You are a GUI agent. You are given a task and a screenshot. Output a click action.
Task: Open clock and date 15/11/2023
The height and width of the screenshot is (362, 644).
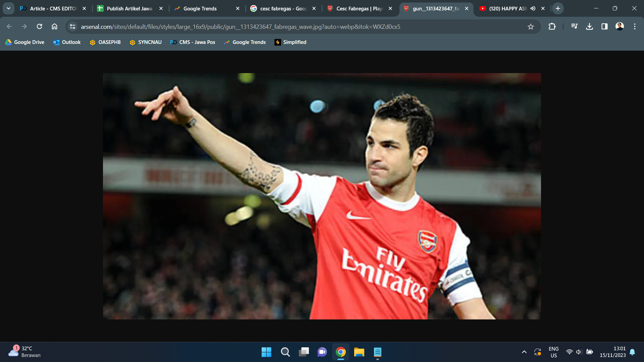coord(613,352)
